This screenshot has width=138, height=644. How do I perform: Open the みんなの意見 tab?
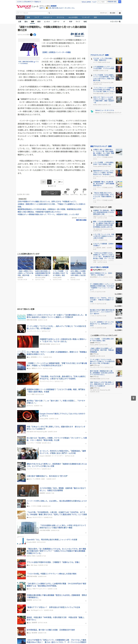[x=73, y=17]
